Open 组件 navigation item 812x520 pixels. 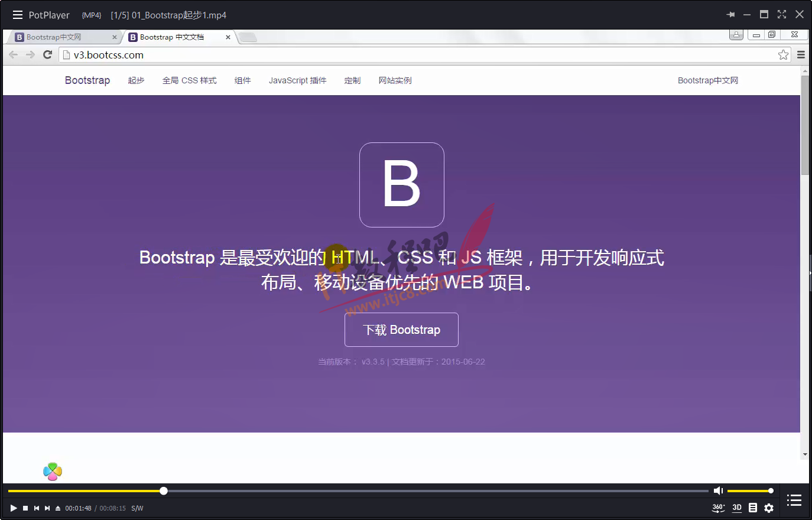242,80
